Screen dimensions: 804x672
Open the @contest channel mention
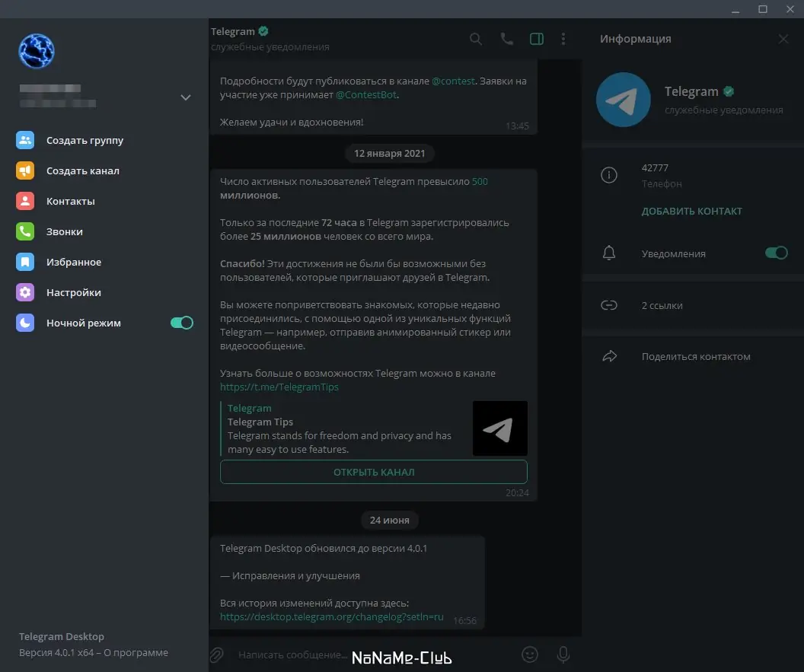tap(453, 81)
